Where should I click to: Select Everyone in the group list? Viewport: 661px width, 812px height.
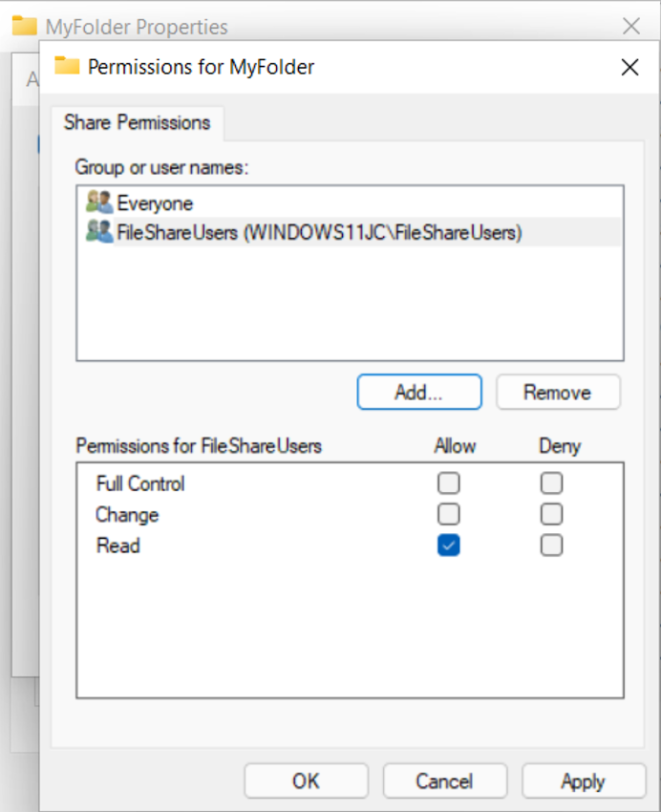[155, 203]
